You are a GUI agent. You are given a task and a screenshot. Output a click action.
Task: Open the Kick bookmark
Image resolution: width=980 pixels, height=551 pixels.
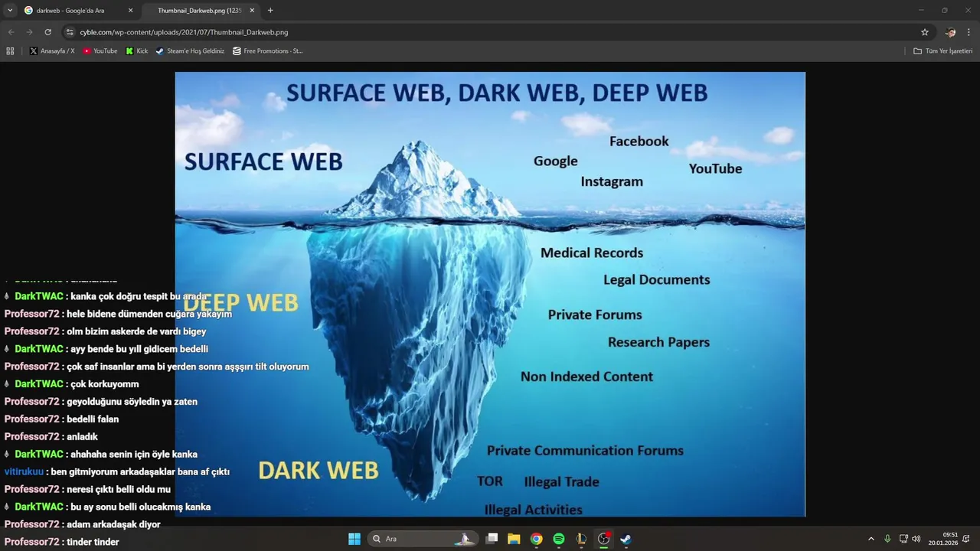(x=137, y=51)
